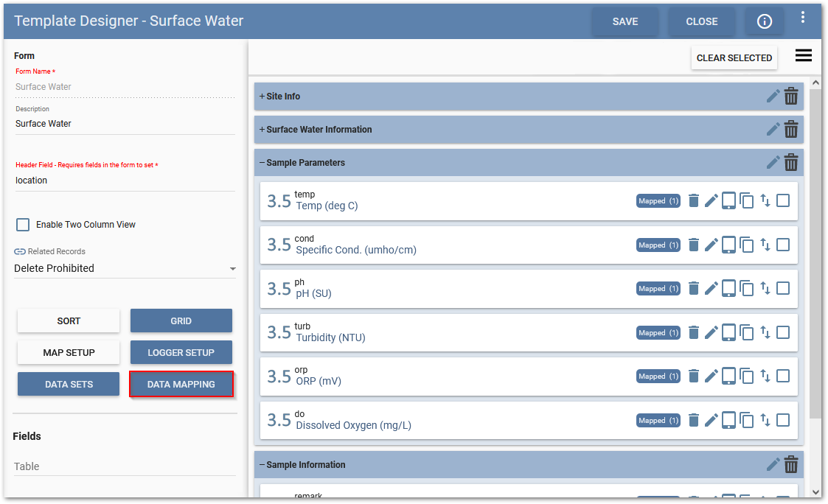Enable Two Column View
Viewport: 828px width, 504px height.
pos(23,224)
